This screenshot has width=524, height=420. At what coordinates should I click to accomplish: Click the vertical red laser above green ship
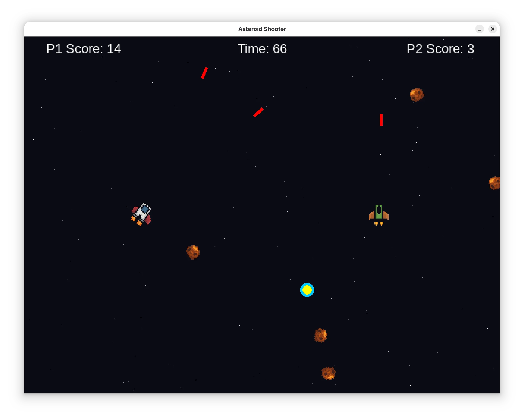coord(381,120)
